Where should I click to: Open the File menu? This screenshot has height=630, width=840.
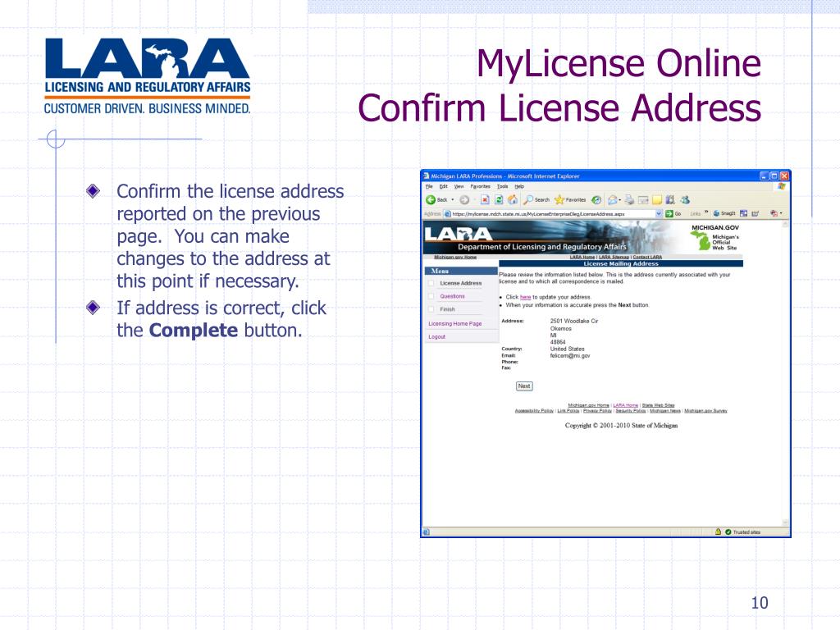tap(429, 186)
